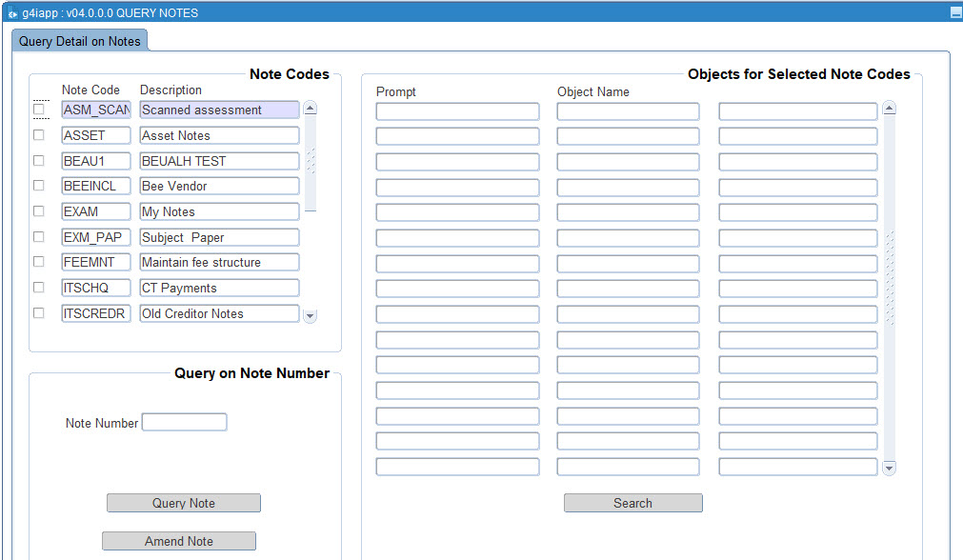
Task: Click the first empty Prompt field
Action: pyautogui.click(x=457, y=110)
